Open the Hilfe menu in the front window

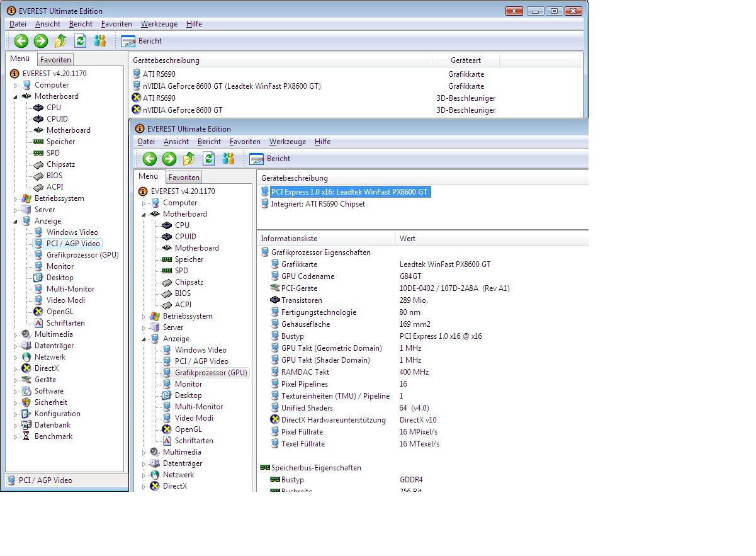322,142
